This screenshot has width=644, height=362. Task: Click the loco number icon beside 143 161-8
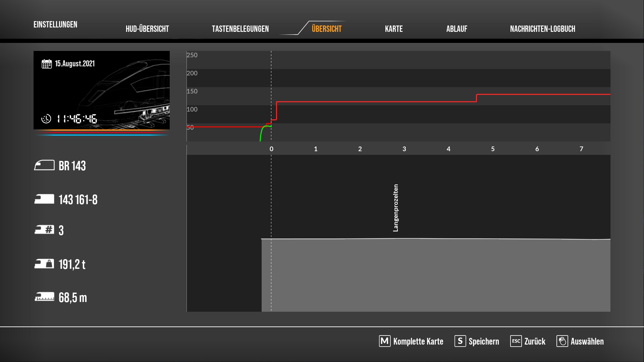pos(44,199)
